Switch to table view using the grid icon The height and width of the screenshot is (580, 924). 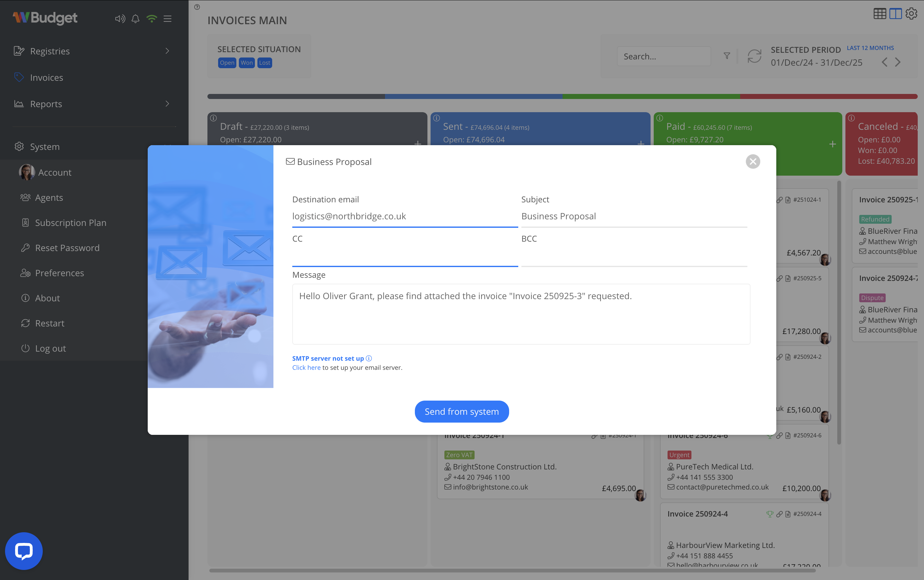point(880,14)
